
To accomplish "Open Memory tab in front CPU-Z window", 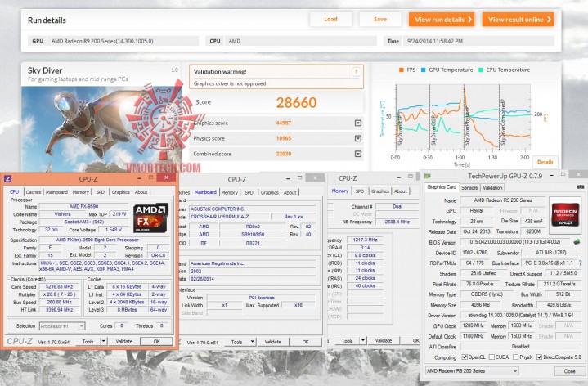I will pyautogui.click(x=81, y=192).
